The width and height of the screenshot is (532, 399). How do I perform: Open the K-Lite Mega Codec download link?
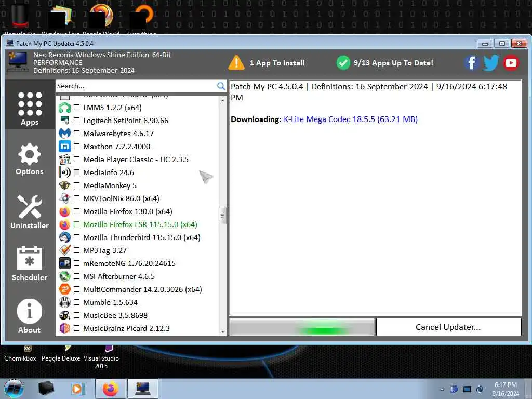(351, 119)
